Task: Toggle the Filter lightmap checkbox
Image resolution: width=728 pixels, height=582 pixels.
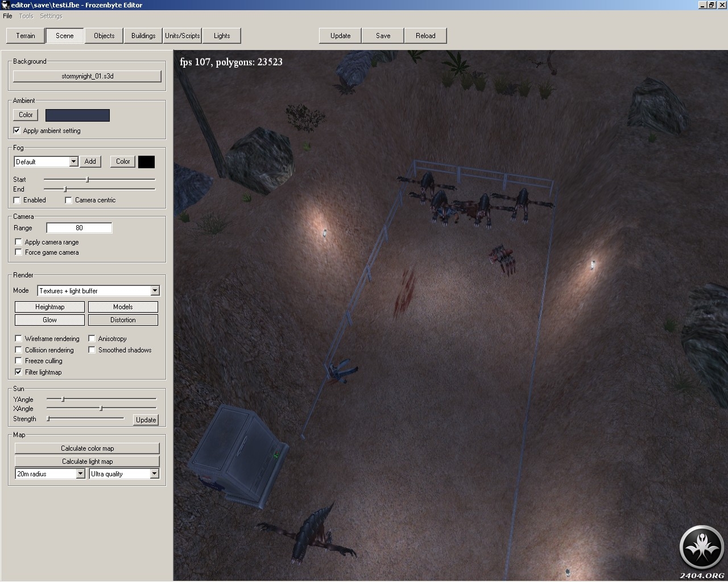Action: pos(18,372)
